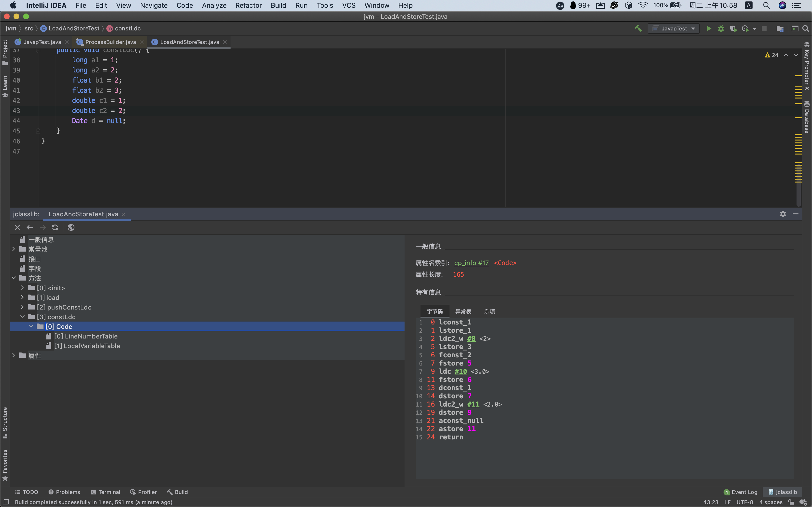Image resolution: width=812 pixels, height=507 pixels.
Task: Click the green Run button
Action: point(708,29)
